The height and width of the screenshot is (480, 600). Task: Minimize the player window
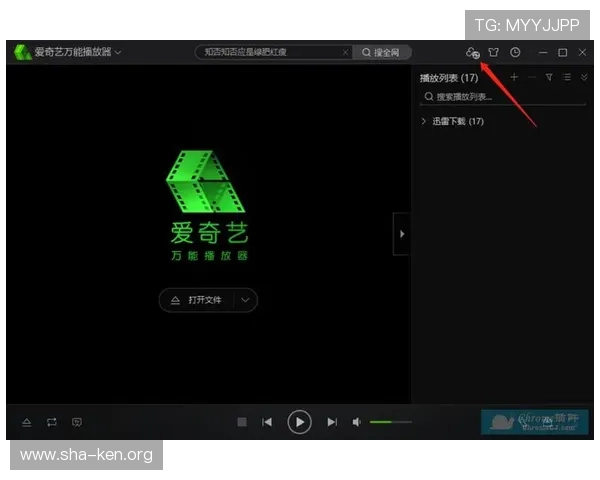click(543, 52)
